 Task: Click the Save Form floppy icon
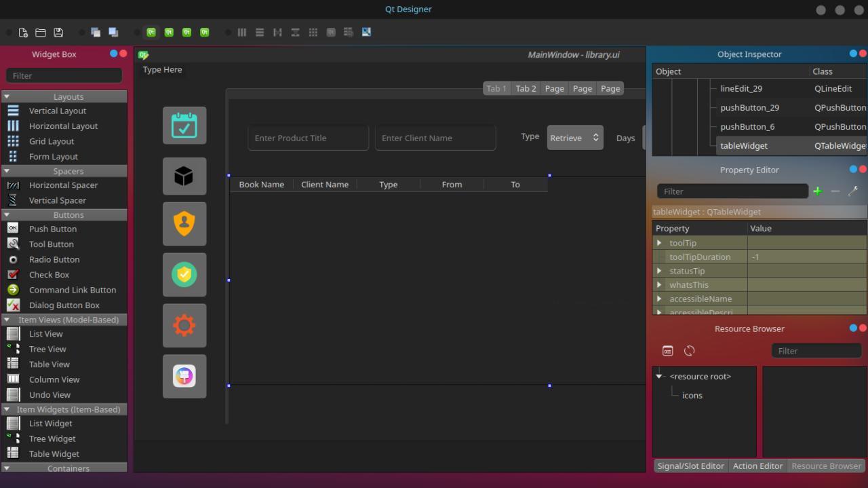[58, 32]
